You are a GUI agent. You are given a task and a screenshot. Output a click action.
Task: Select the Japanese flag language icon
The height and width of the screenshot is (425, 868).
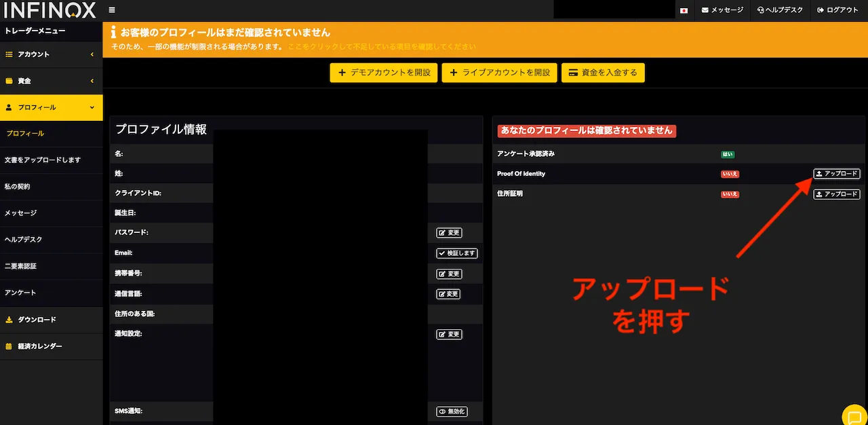(x=684, y=10)
